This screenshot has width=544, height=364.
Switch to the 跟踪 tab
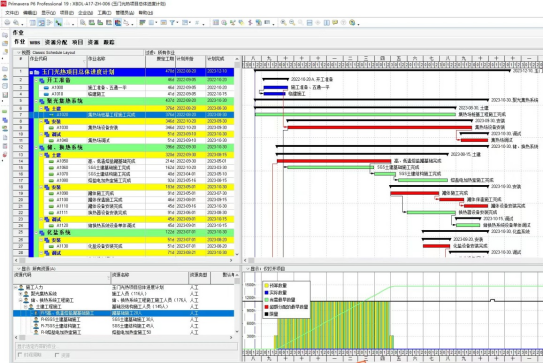(109, 42)
